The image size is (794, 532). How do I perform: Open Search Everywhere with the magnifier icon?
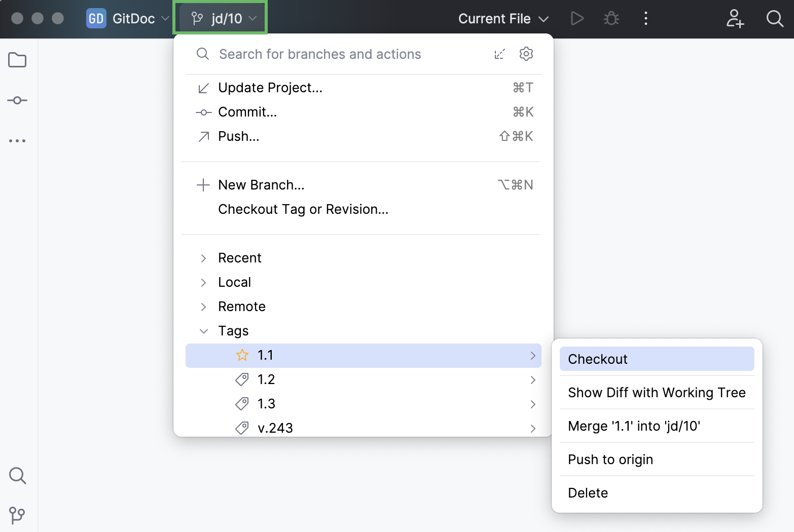(x=774, y=19)
